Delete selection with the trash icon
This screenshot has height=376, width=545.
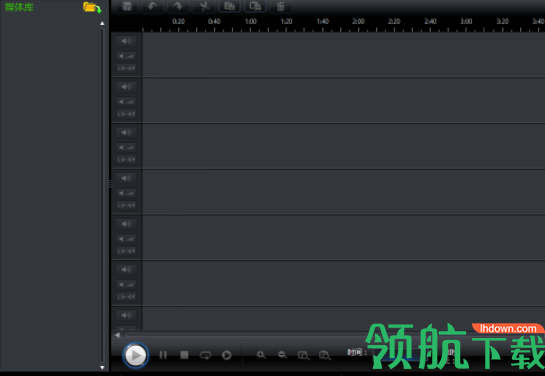pos(280,6)
